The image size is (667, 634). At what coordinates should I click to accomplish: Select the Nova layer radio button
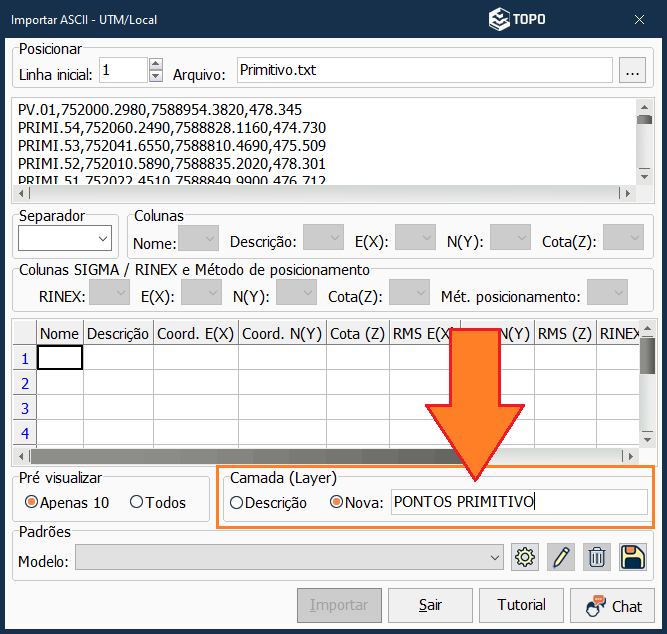336,502
